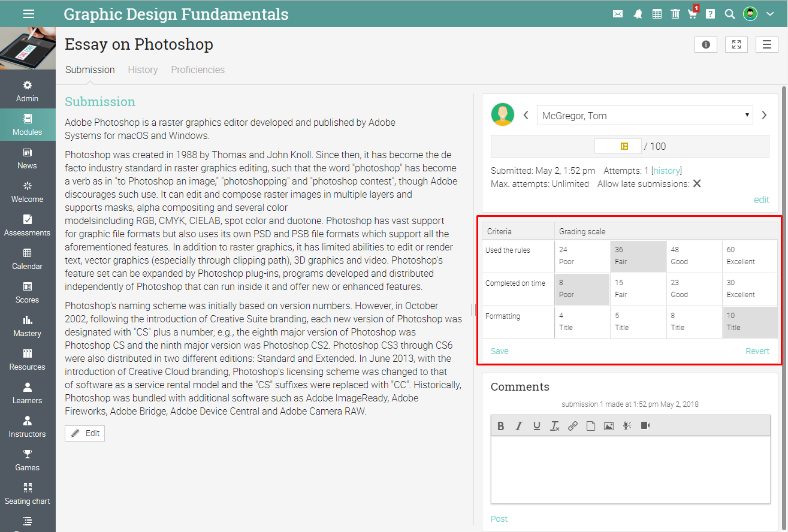Image resolution: width=788 pixels, height=532 pixels.
Task: Go to the previous student arrow
Action: (x=526, y=115)
